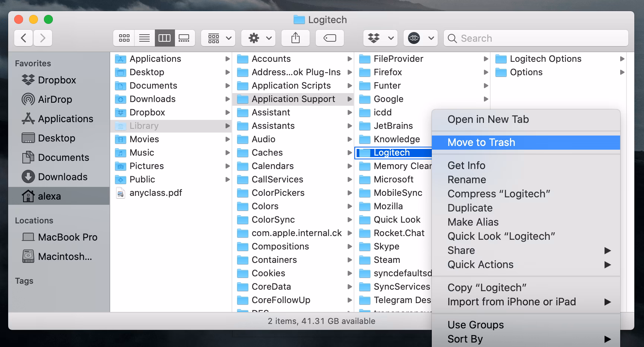Select the Library folder
Image resolution: width=644 pixels, height=347 pixels.
171,126
